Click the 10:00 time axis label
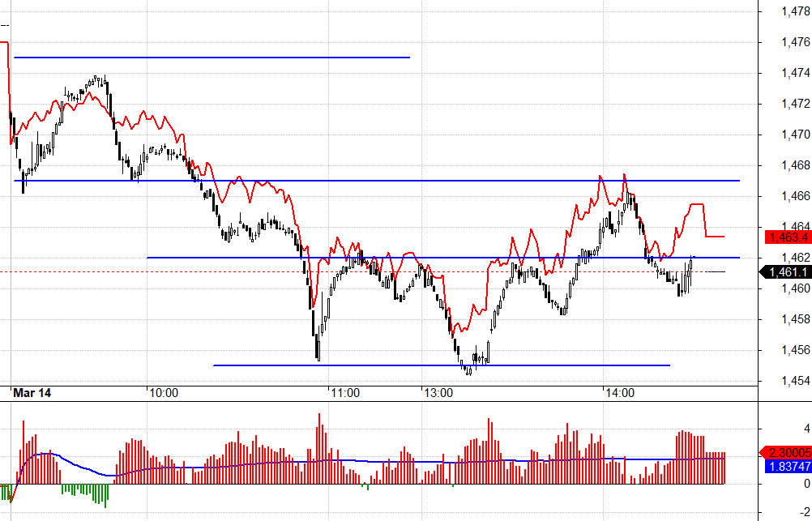 164,392
